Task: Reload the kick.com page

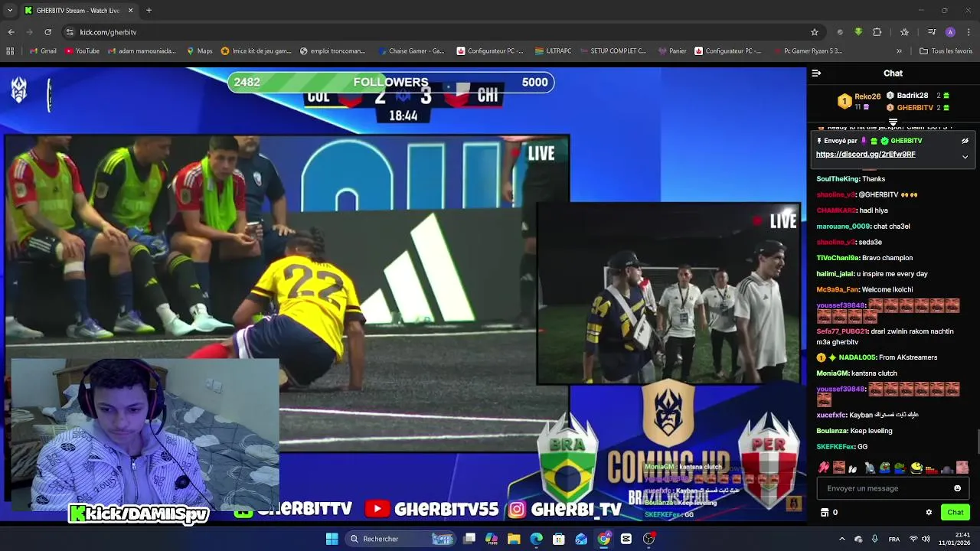Action: click(x=47, y=32)
